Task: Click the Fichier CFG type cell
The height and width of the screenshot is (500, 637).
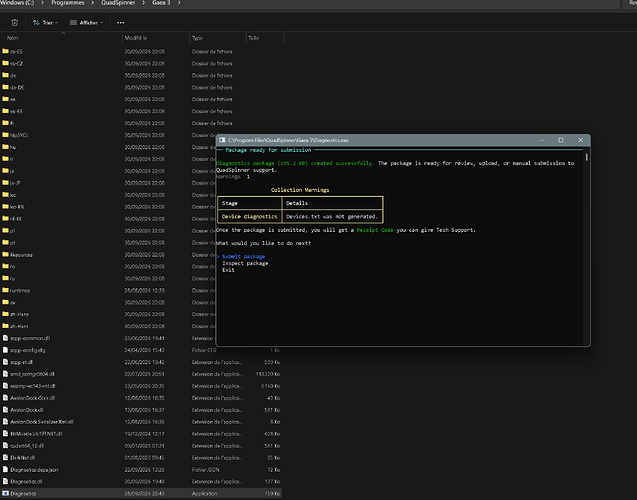Action: tap(204, 350)
